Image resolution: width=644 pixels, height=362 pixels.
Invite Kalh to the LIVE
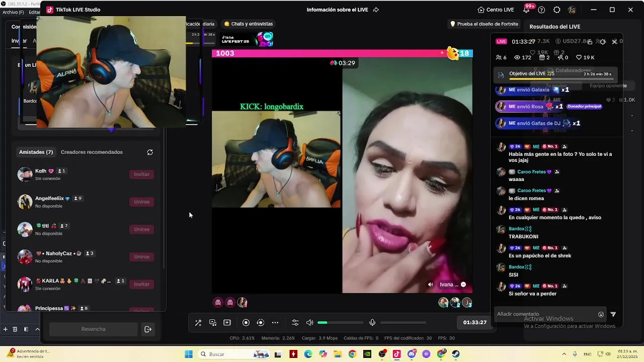tap(142, 174)
